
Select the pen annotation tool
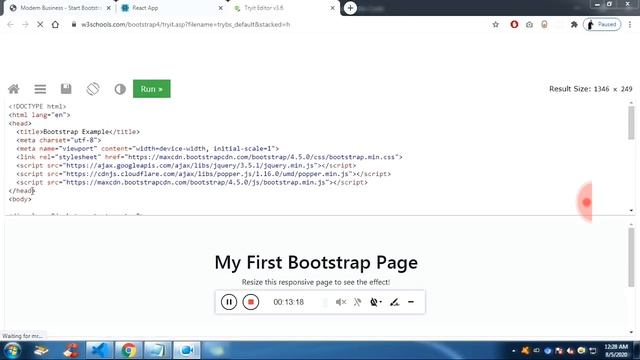(394, 302)
